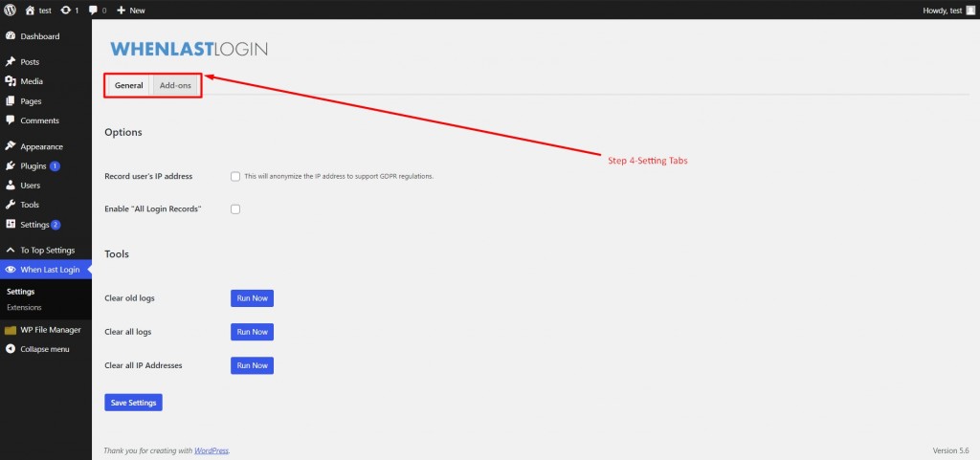The height and width of the screenshot is (460, 980).
Task: Click the Media library icon
Action: (10, 81)
